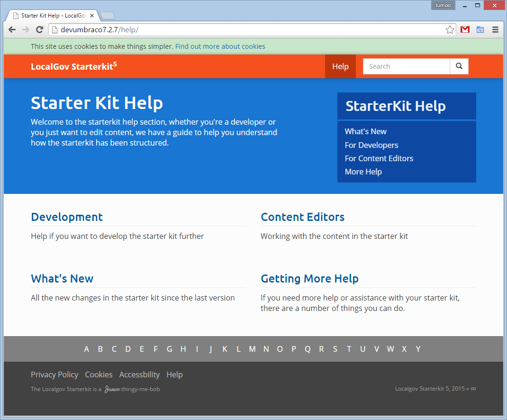Jump to letter I in A-Z index
507x420 pixels.
197,349
